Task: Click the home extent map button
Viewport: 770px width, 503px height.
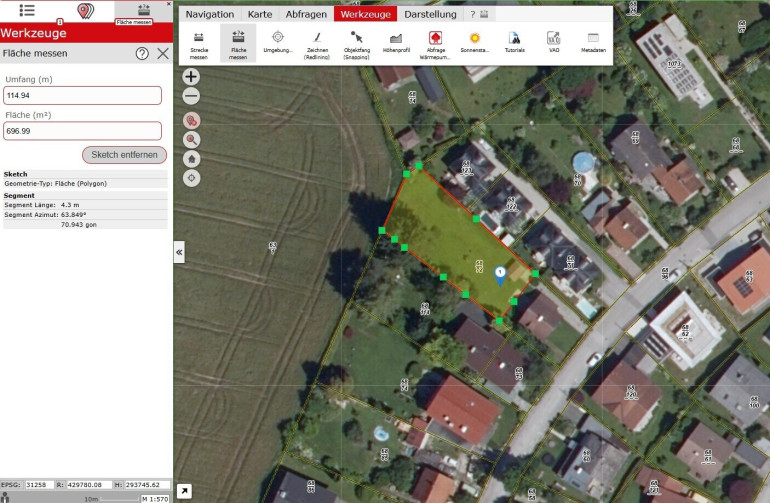Action: [x=191, y=158]
